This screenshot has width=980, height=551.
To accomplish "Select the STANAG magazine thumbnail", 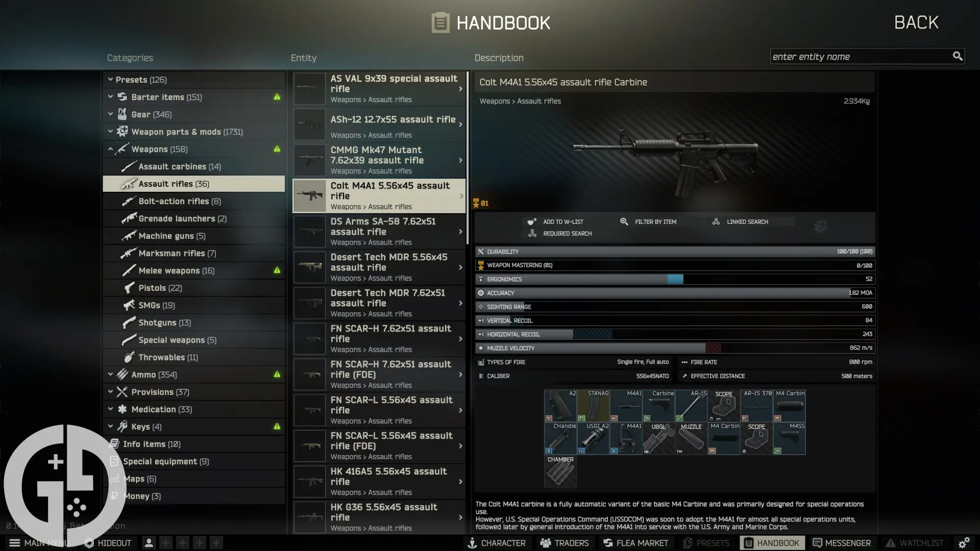I will click(593, 405).
